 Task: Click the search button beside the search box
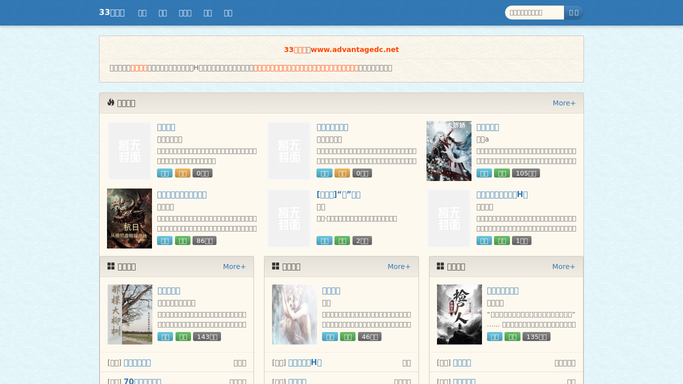[574, 13]
